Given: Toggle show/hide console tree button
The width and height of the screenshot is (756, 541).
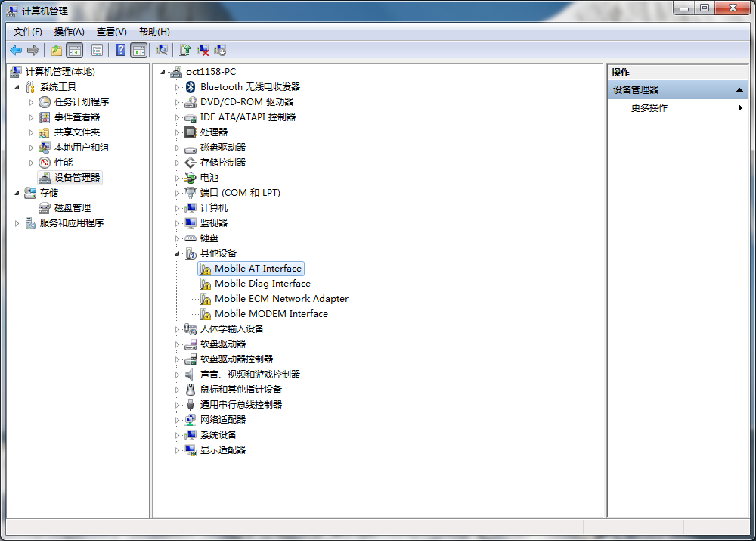Looking at the screenshot, I should tap(74, 50).
